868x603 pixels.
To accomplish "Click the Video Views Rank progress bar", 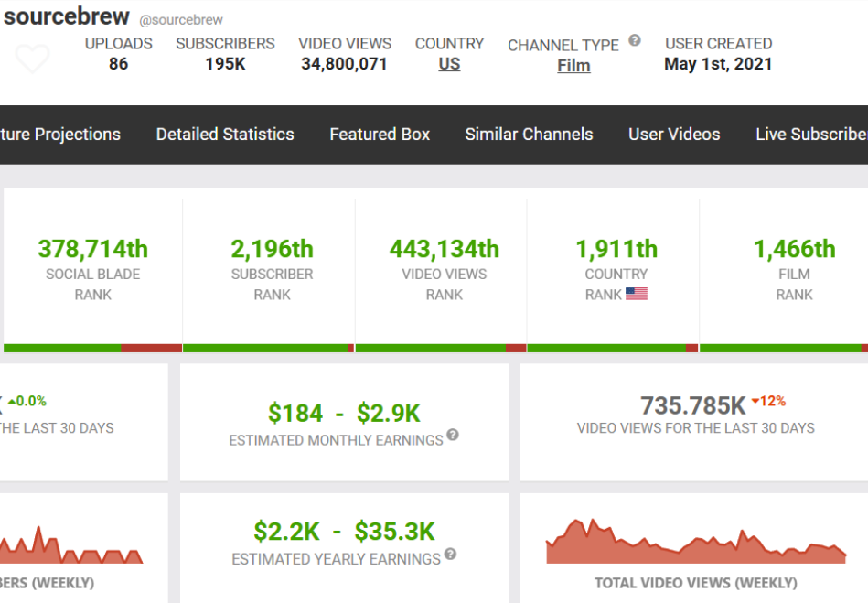I will (440, 348).
